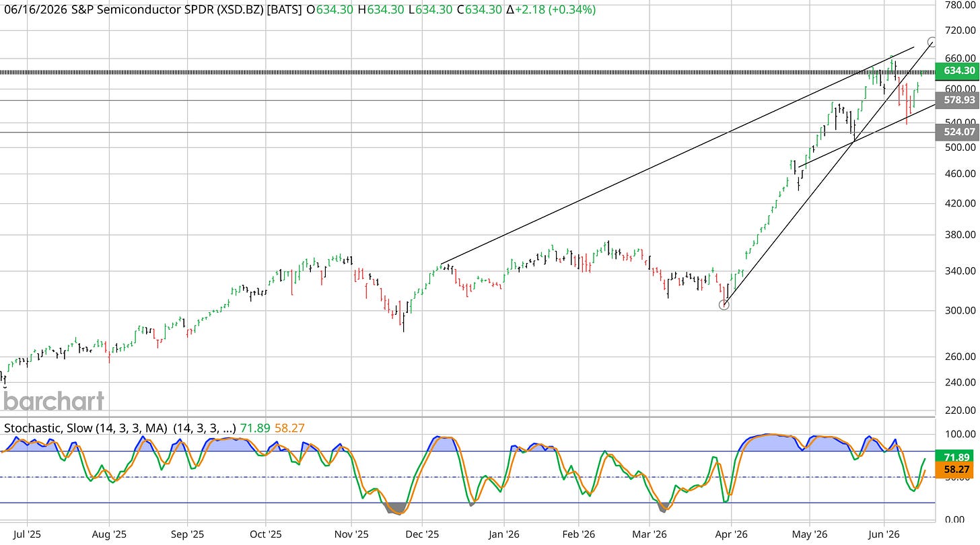Click the 240.00 price axis label
The height and width of the screenshot is (545, 980).
(x=961, y=381)
